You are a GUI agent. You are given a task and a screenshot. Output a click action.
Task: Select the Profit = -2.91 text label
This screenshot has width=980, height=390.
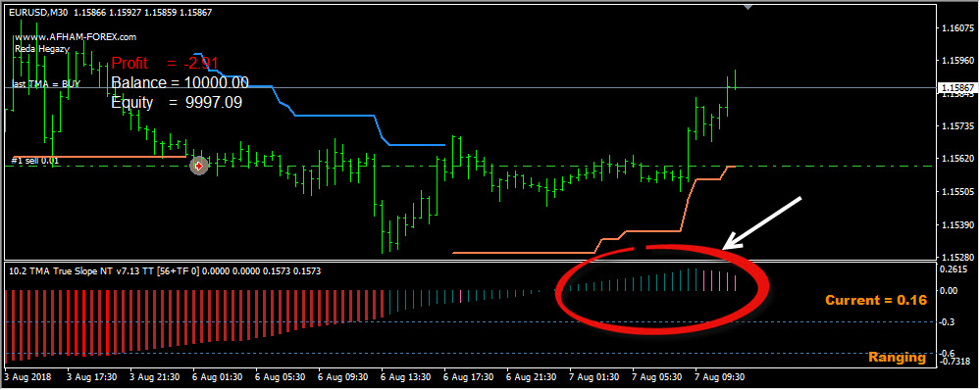[x=165, y=63]
